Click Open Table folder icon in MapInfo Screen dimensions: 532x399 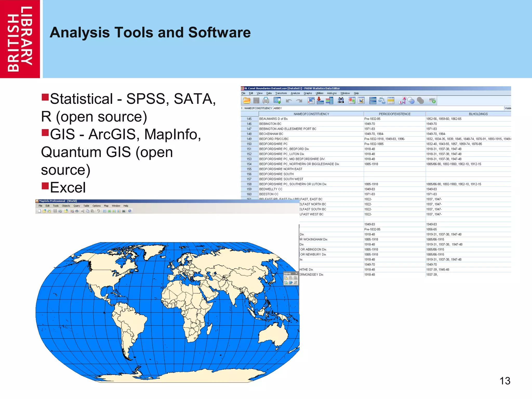click(x=44, y=211)
